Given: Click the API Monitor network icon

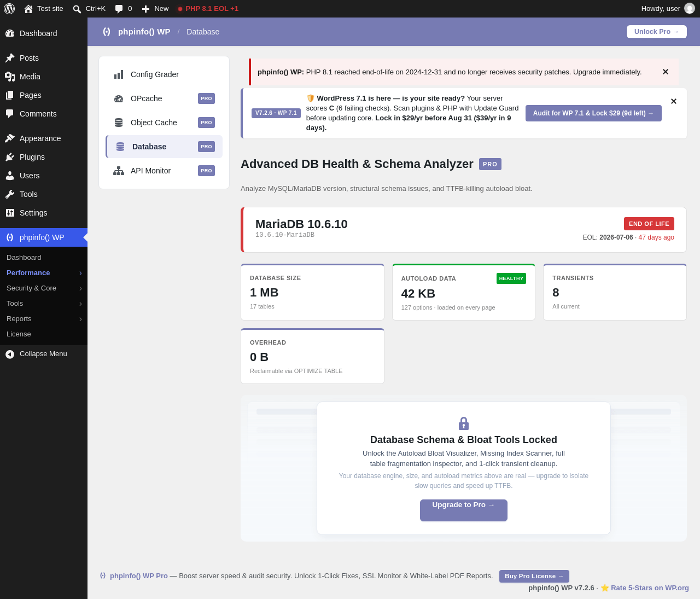Looking at the screenshot, I should point(119,171).
